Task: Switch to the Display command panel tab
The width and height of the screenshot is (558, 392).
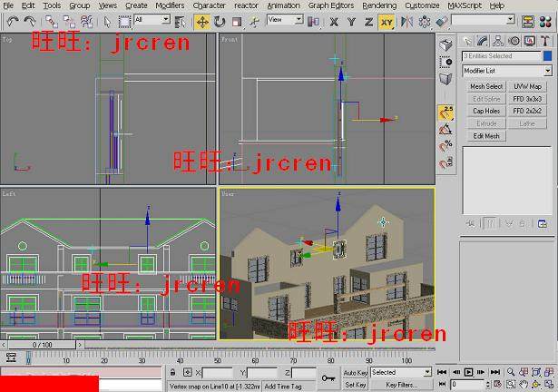Action: pyautogui.click(x=529, y=42)
